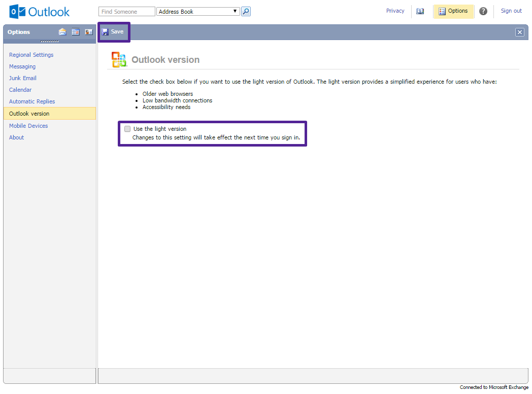
Task: Click the Help question mark icon
Action: point(483,11)
